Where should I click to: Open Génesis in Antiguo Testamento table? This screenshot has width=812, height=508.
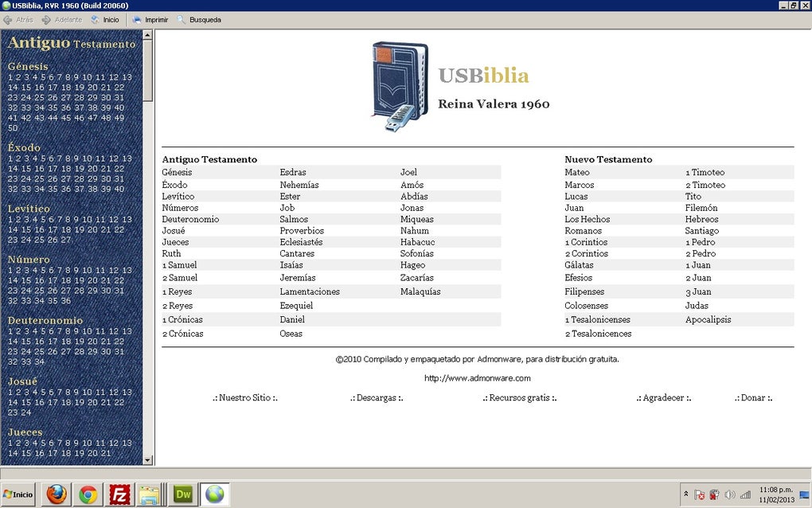(177, 173)
